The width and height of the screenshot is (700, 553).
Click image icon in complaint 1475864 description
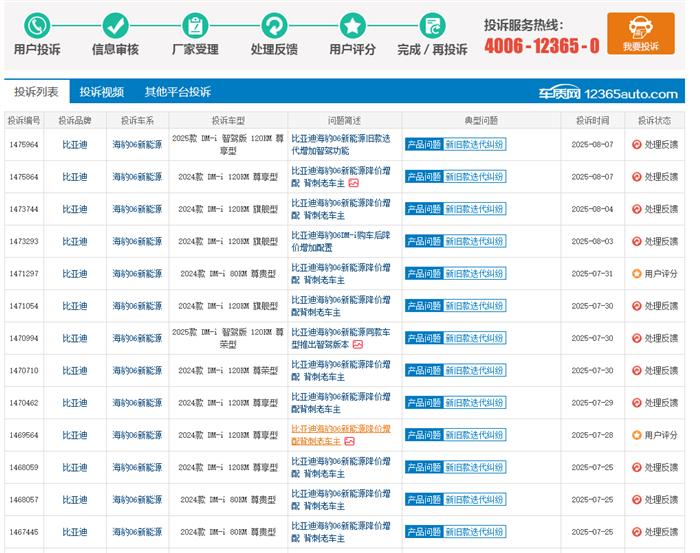[x=354, y=183]
